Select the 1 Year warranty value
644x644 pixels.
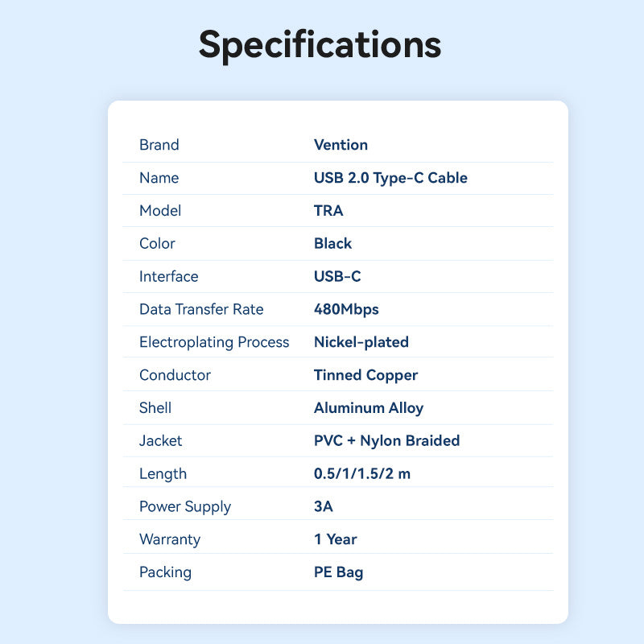(x=336, y=539)
